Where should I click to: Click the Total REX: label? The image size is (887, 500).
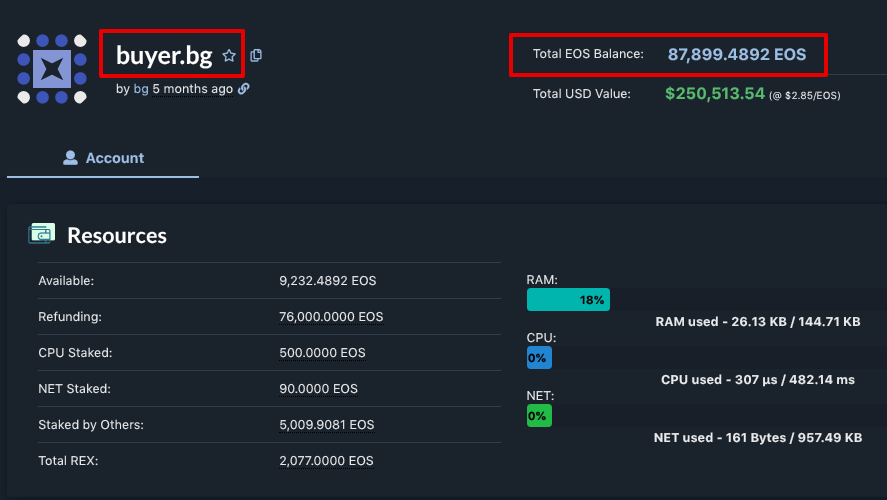[68, 461]
